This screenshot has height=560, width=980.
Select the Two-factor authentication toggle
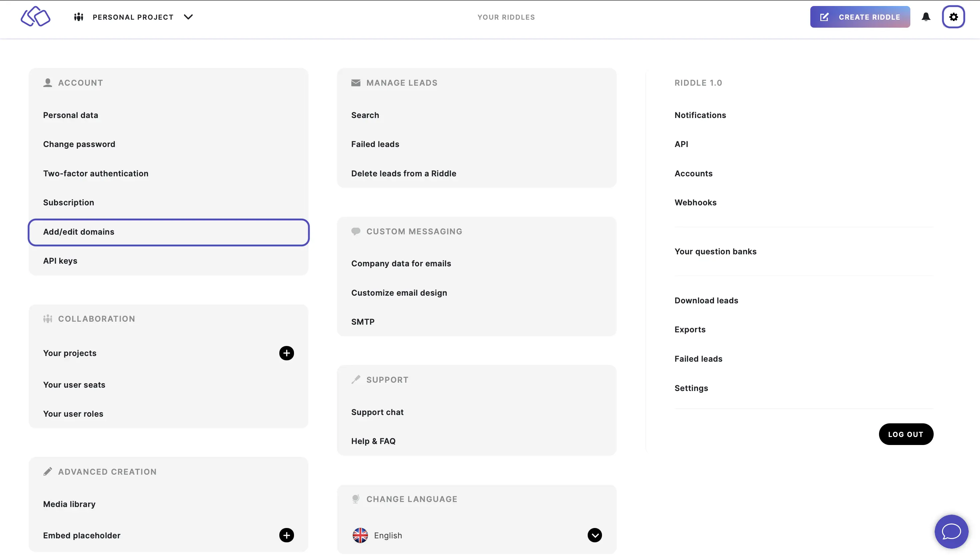point(96,174)
